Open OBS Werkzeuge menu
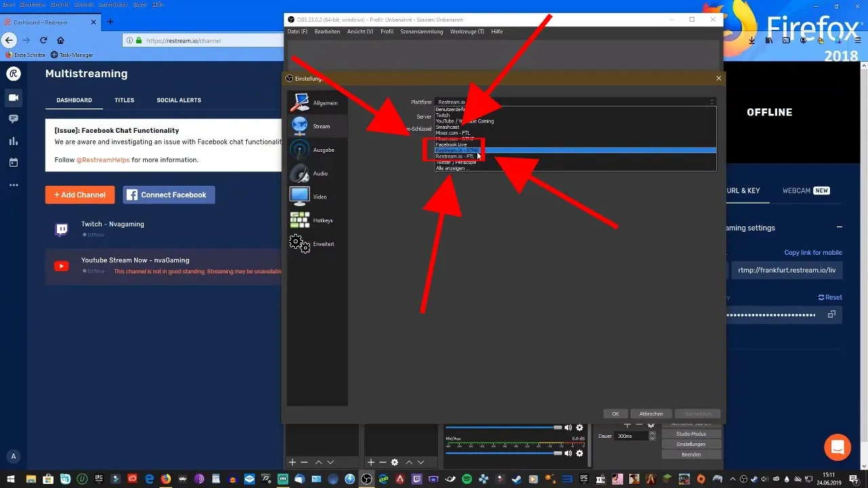 coord(467,32)
